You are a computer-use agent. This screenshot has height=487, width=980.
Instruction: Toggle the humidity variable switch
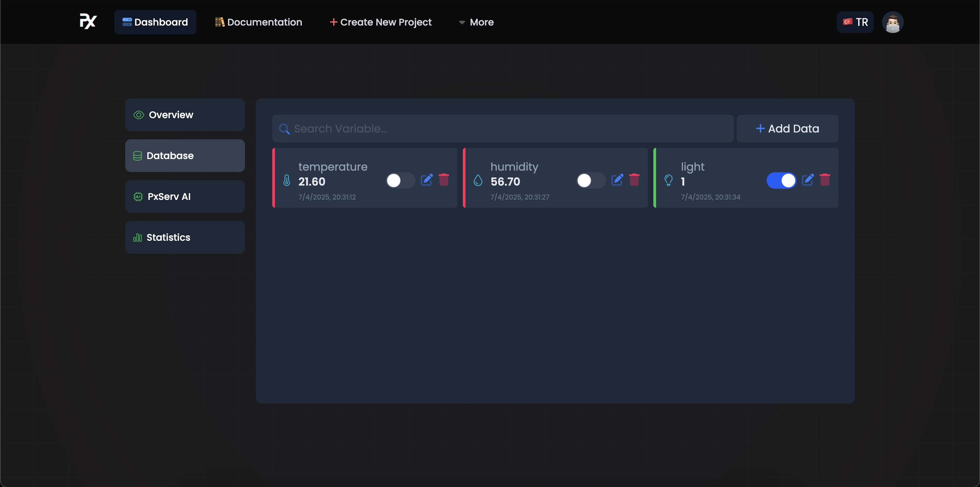(x=591, y=180)
